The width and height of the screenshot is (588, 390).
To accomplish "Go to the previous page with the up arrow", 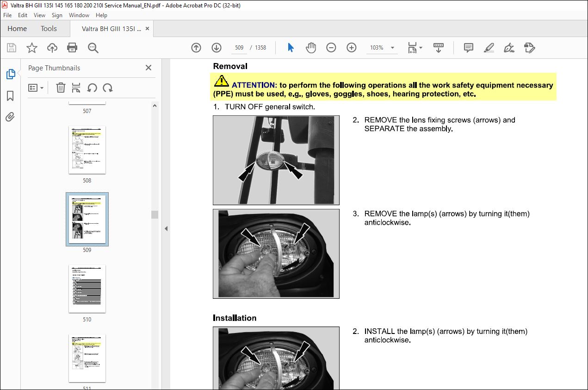I will pos(196,48).
